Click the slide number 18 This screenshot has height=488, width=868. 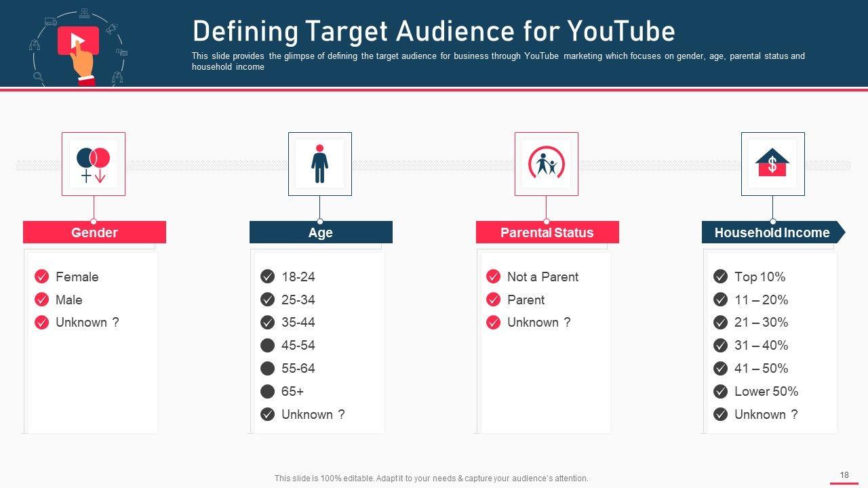[x=844, y=475]
